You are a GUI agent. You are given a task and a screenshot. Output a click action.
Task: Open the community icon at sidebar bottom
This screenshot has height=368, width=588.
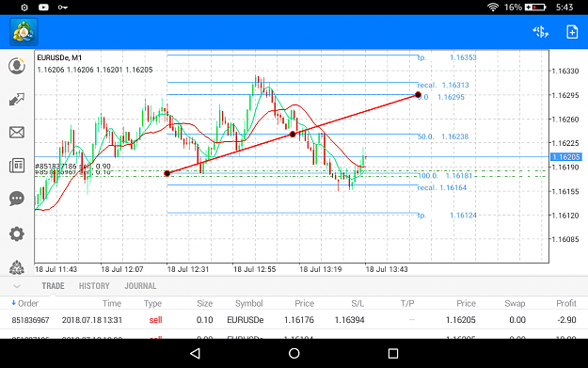tap(17, 267)
